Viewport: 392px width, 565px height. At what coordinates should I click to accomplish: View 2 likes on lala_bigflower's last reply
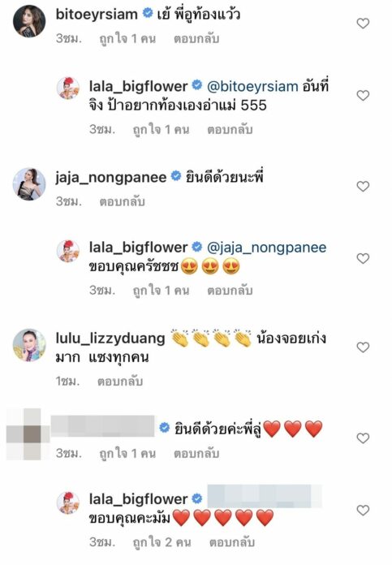point(162,542)
